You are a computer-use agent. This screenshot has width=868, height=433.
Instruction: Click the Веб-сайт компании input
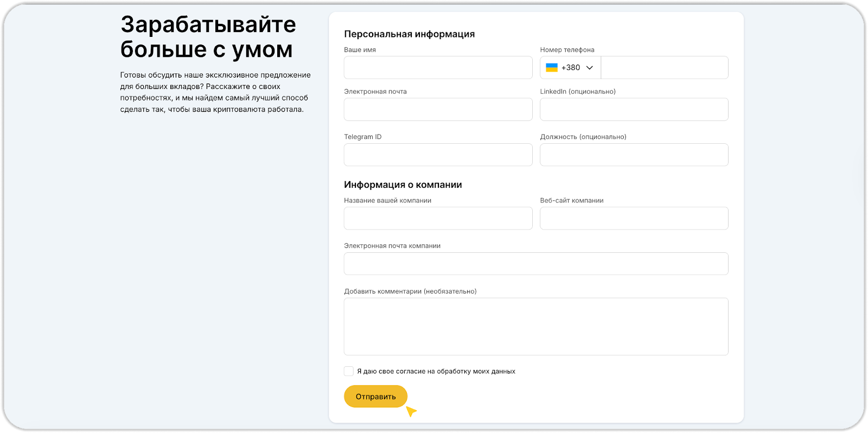[634, 218]
